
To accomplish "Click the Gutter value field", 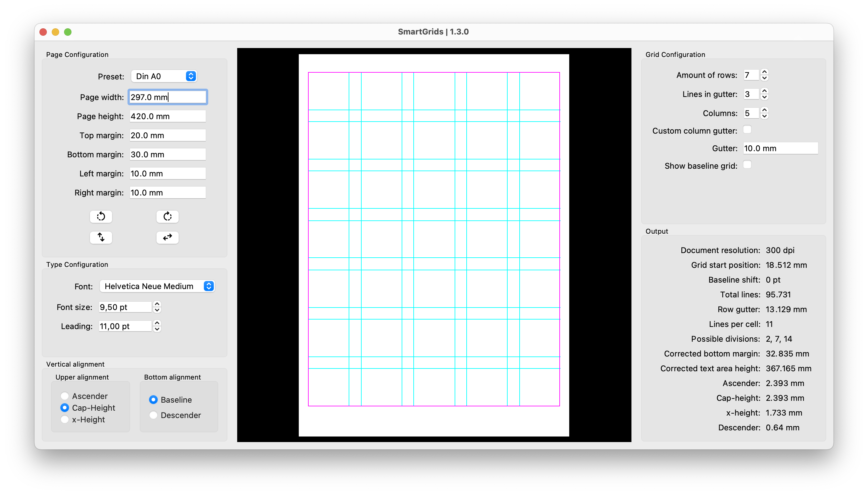I will 780,148.
